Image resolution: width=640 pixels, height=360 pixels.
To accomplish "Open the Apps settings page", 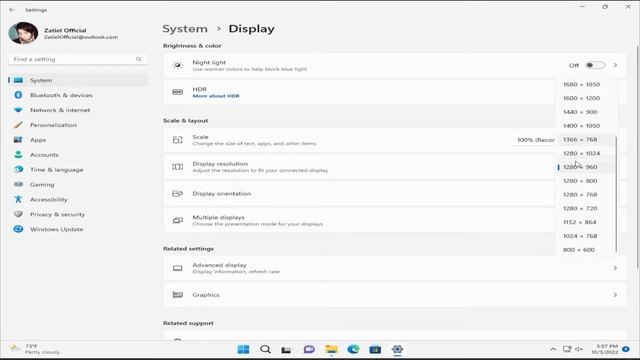I will (78, 140).
